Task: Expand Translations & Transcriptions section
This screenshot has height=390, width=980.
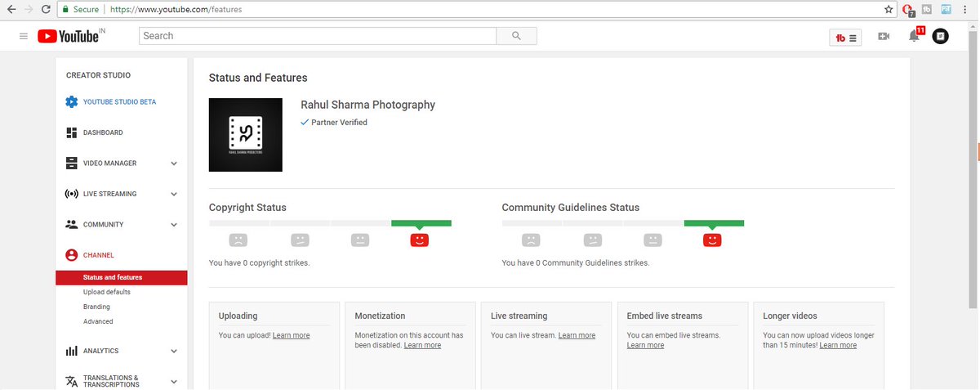Action: point(174,382)
